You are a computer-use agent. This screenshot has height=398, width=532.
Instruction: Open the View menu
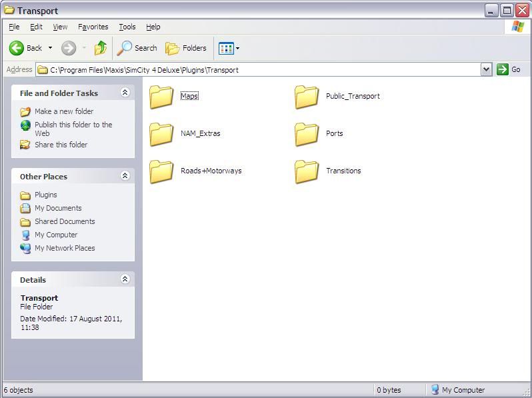coord(60,27)
